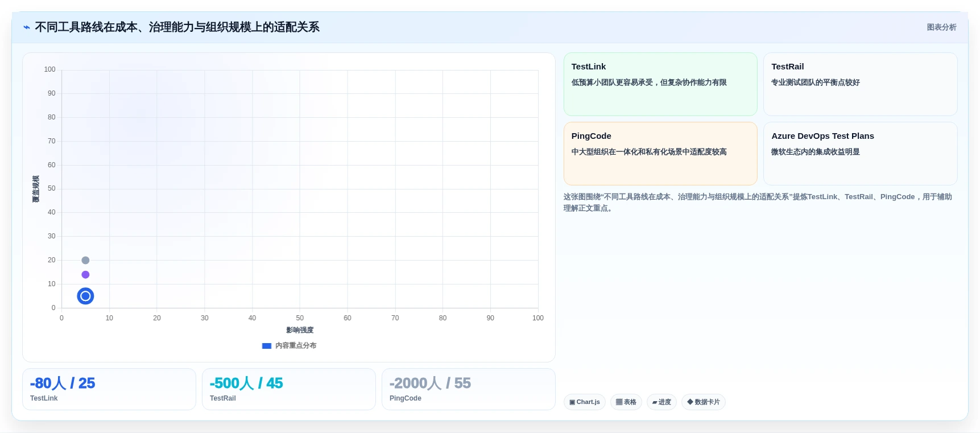Click text 微软生态内的集成收益明显
This screenshot has width=980, height=433.
[x=815, y=152]
